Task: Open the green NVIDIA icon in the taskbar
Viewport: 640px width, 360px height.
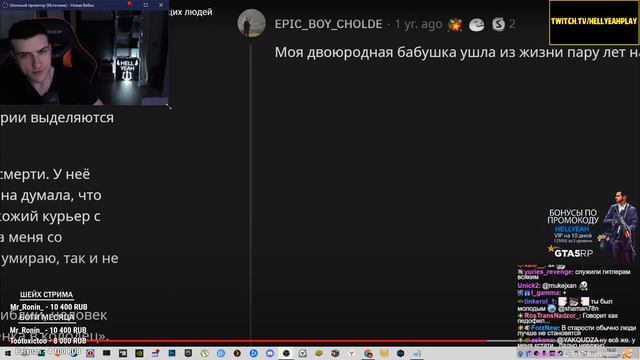Action: (x=139, y=353)
